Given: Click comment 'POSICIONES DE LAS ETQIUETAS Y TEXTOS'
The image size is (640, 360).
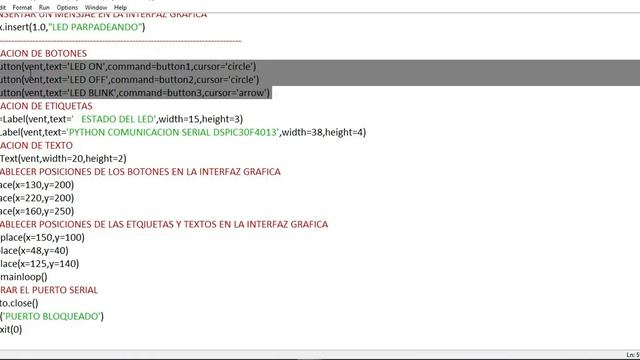Looking at the screenshot, I should (x=164, y=224).
